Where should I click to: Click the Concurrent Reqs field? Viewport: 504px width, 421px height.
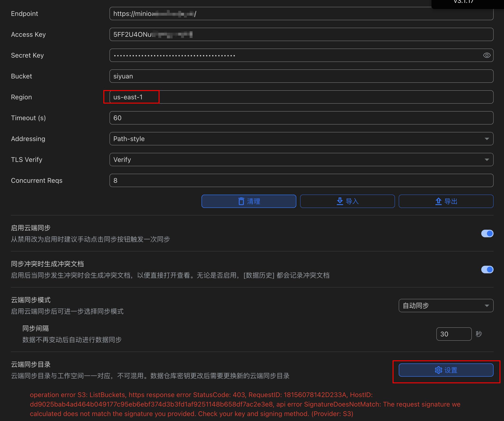tap(301, 180)
